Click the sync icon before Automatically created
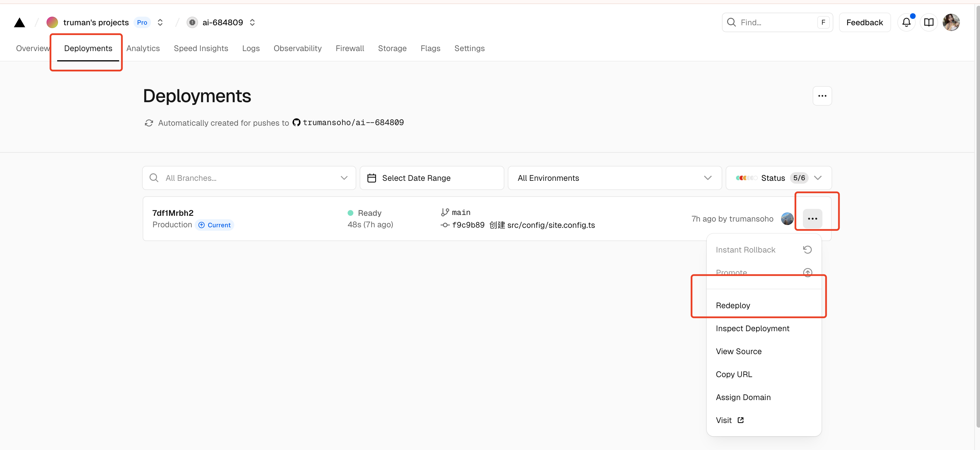Screen dimensions: 980x450 click(x=149, y=123)
